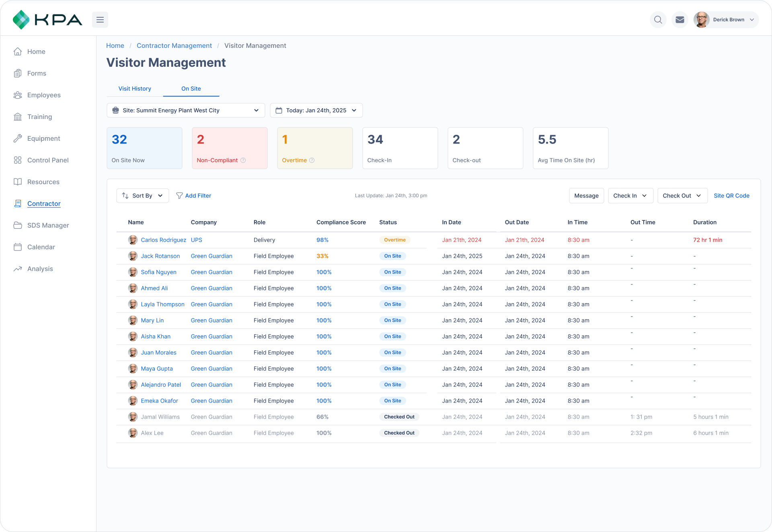
Task: Click the Overtime help question icon
Action: (312, 160)
